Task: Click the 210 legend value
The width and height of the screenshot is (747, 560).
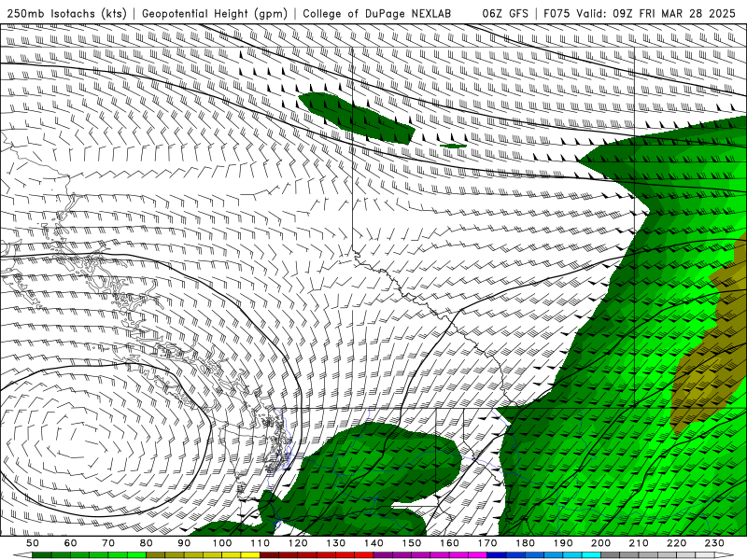Action: click(x=639, y=543)
